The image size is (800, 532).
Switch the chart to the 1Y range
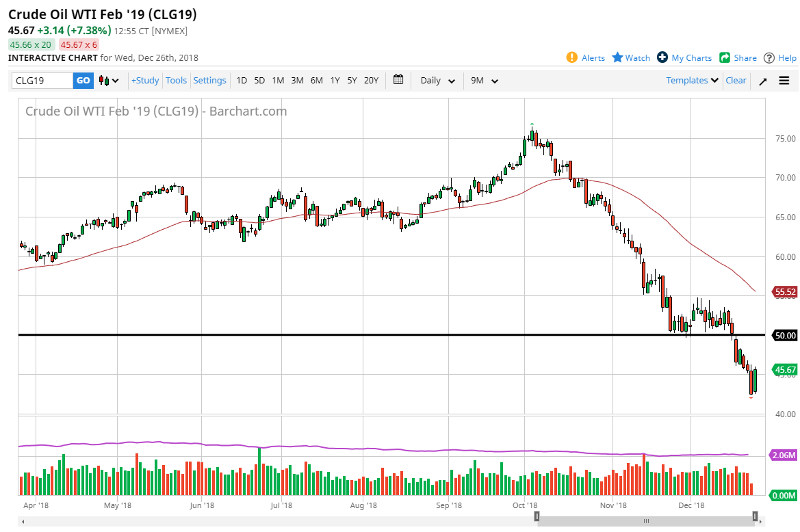tap(335, 80)
